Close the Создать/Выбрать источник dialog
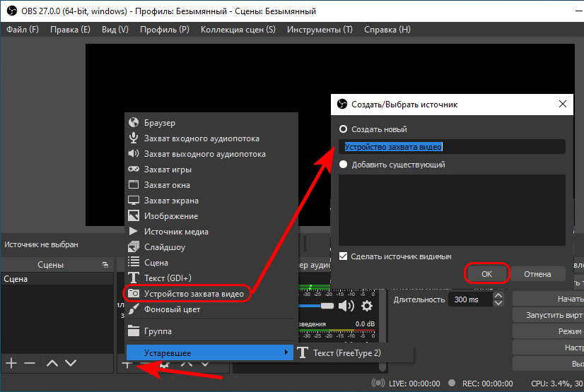Screen dimensions: 584x392 click(563, 104)
